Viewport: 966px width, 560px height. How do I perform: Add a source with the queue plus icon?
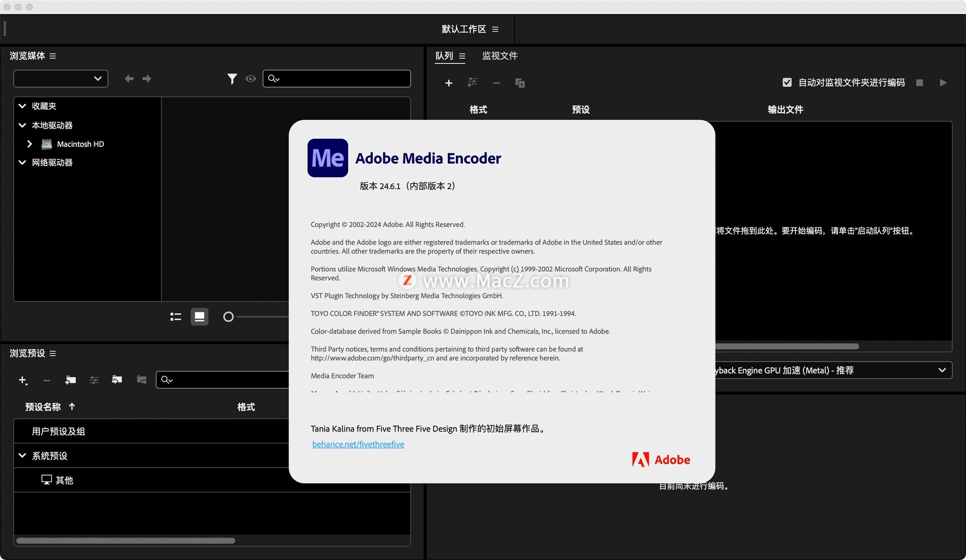click(x=449, y=83)
